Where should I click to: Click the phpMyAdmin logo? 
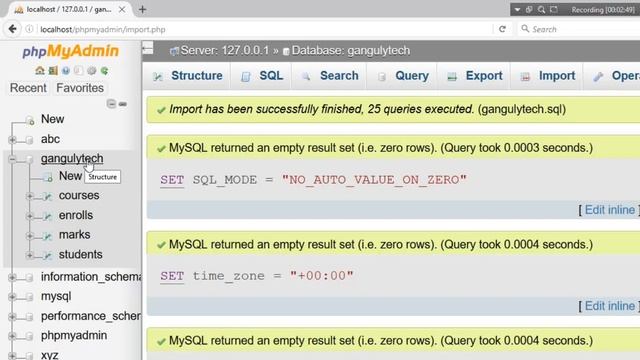pyautogui.click(x=71, y=51)
